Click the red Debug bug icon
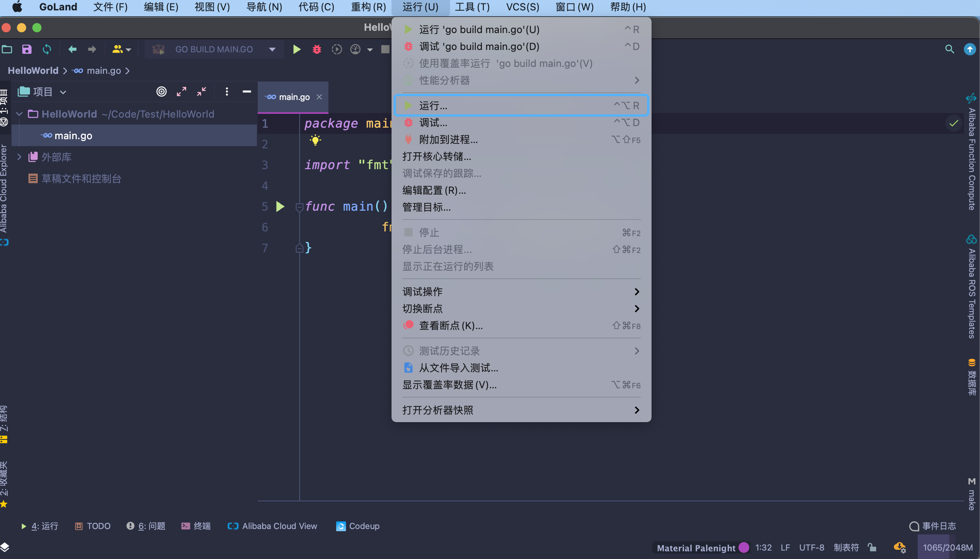The image size is (980, 559). pyautogui.click(x=317, y=49)
